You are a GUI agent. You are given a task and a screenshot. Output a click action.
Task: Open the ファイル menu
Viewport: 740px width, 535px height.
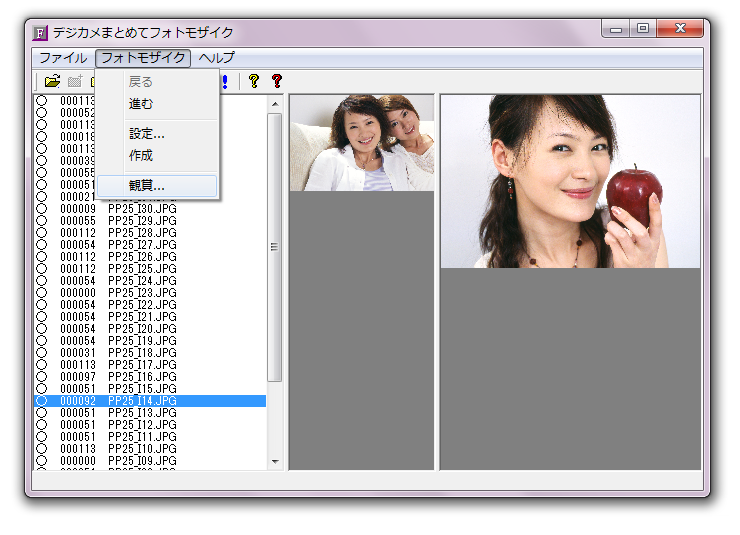pos(63,58)
